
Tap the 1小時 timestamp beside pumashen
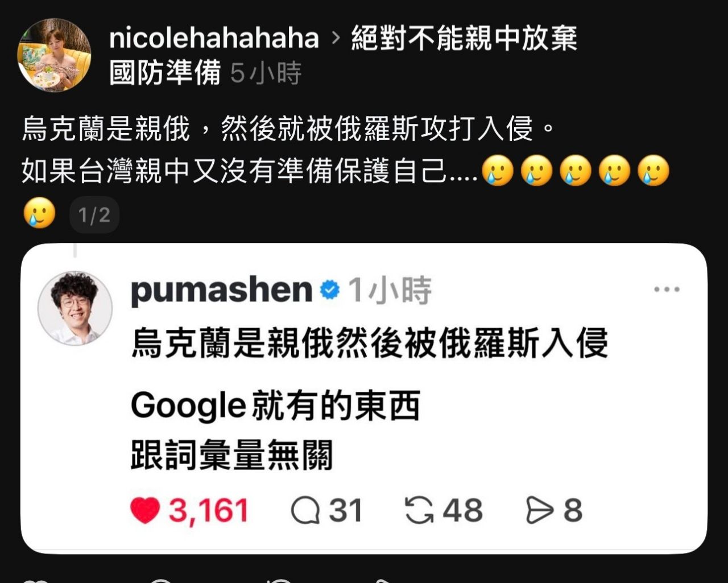pyautogui.click(x=390, y=291)
